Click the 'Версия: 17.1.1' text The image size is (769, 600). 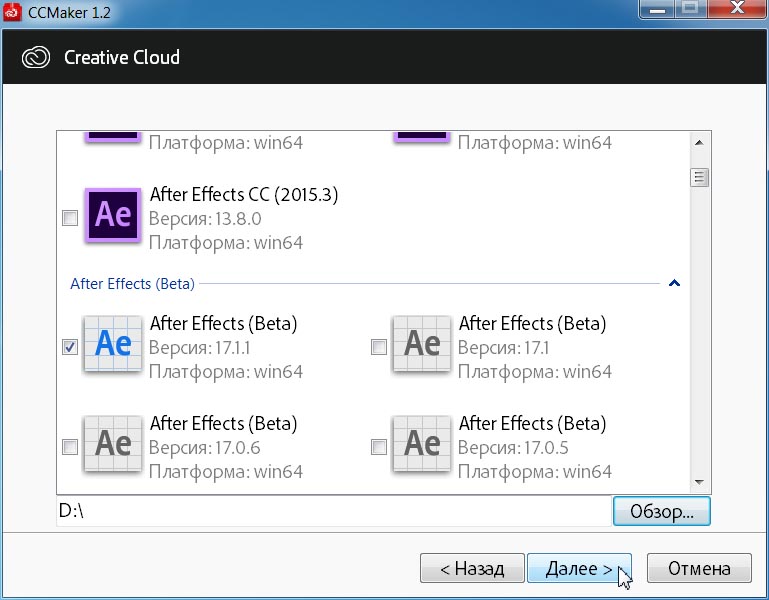click(x=200, y=348)
